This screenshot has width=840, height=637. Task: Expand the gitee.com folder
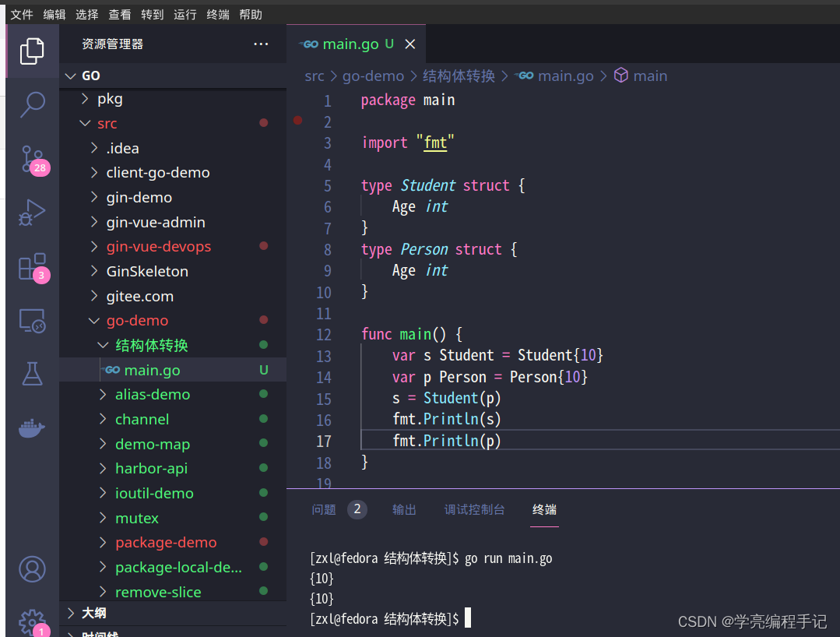(x=94, y=296)
